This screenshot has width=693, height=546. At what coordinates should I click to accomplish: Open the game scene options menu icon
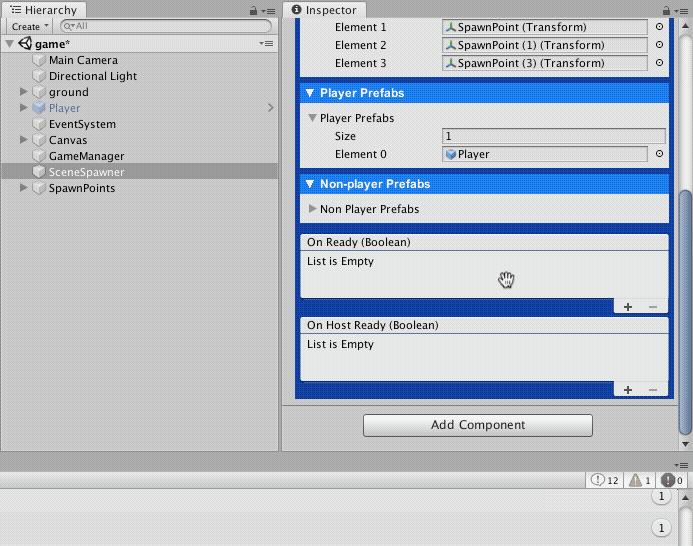coord(266,44)
